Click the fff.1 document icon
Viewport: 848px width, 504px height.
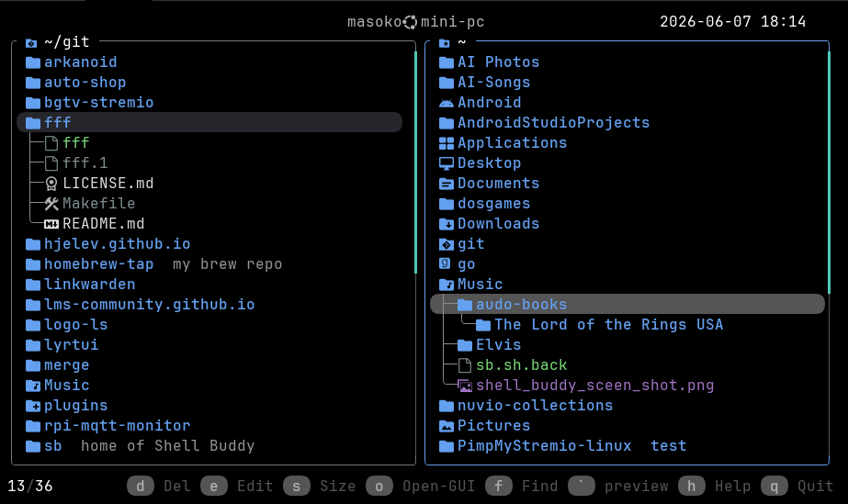pyautogui.click(x=51, y=163)
